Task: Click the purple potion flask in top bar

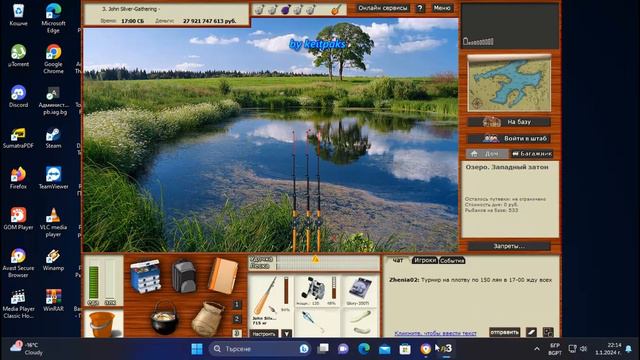Action: click(x=285, y=9)
